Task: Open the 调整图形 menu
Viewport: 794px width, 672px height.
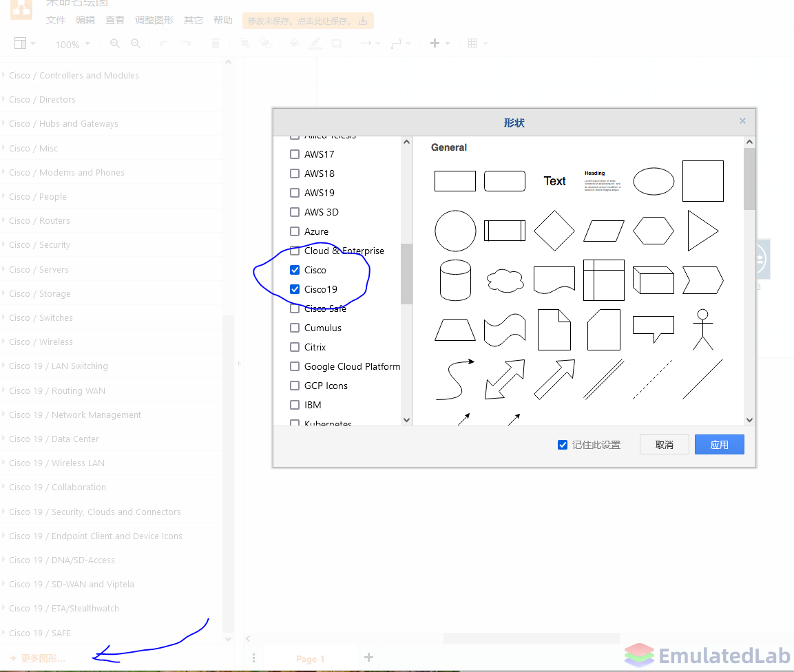Action: (154, 20)
